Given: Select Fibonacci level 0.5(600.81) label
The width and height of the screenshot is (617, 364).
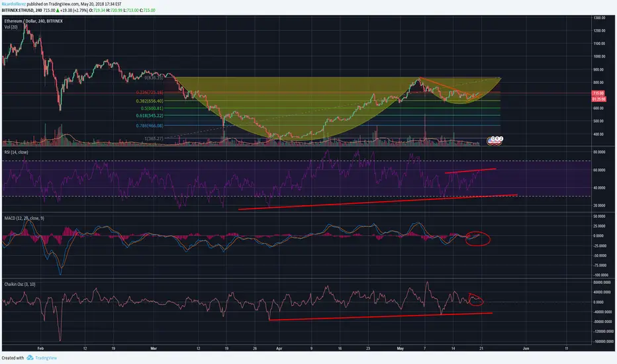Looking at the screenshot, I should coord(152,109).
